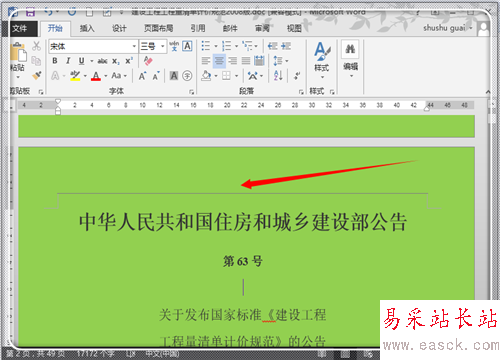Toggle distributed alignment

pos(259,61)
